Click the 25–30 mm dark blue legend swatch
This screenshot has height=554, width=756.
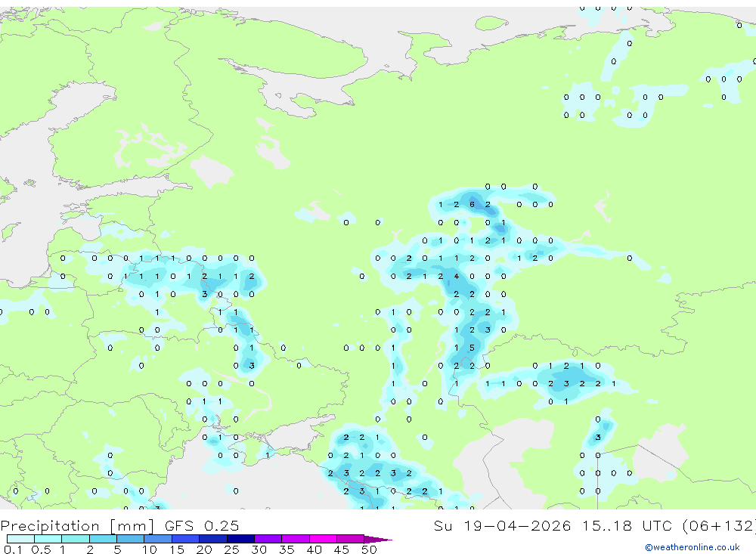coord(240,539)
